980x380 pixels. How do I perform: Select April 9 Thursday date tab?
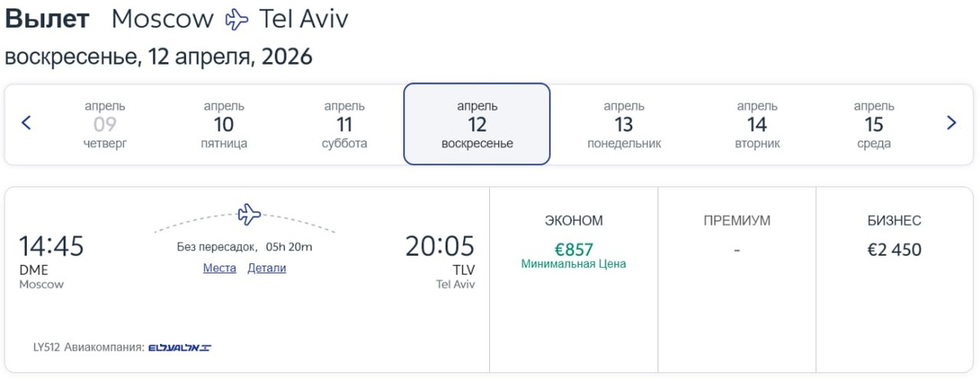(105, 124)
